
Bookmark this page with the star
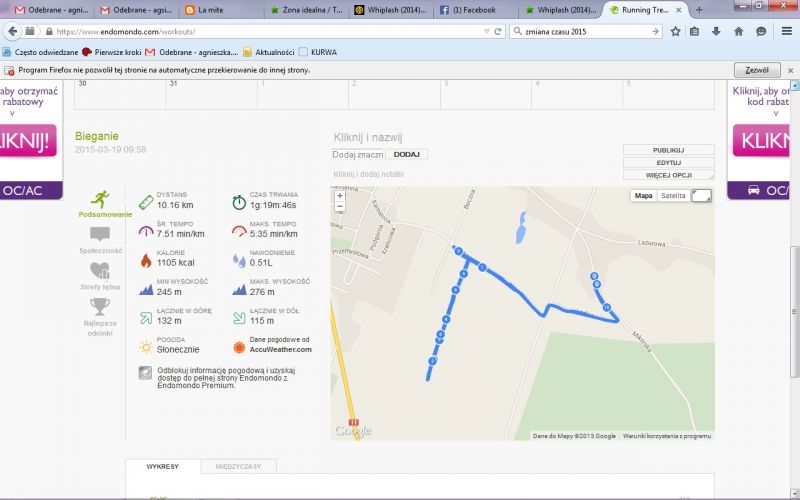[676, 32]
